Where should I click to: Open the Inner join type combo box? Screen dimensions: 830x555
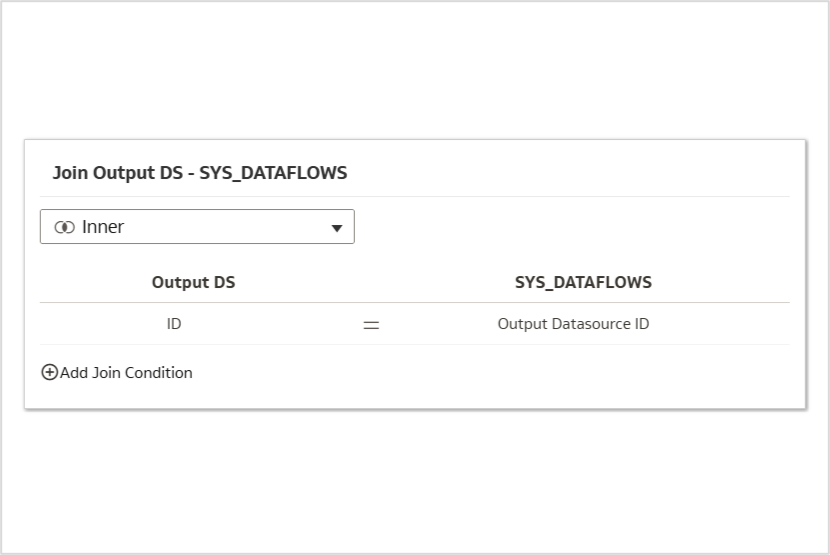point(197,227)
